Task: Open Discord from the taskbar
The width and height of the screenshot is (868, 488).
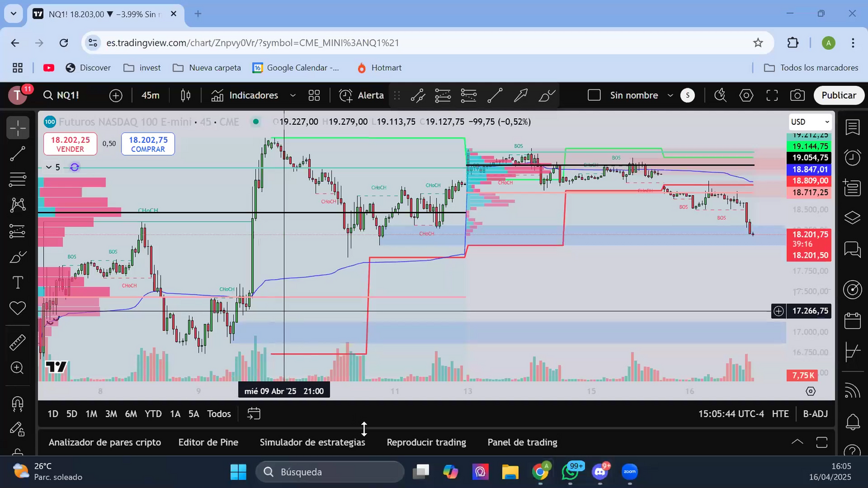Action: [600, 472]
